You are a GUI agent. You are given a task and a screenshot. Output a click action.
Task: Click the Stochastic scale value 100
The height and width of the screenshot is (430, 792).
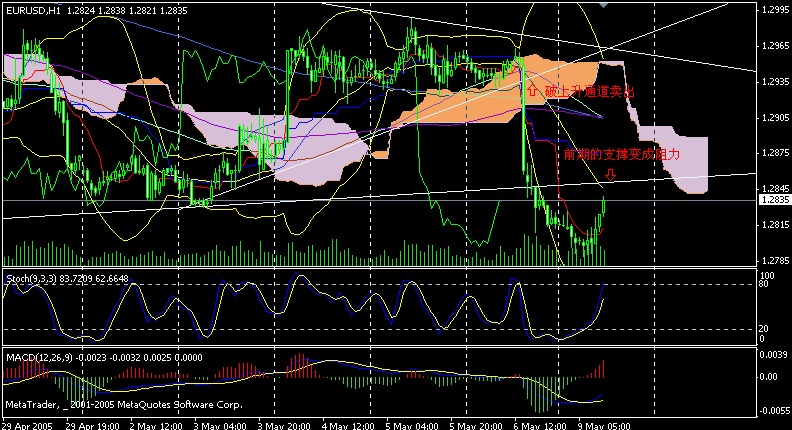tap(767, 276)
